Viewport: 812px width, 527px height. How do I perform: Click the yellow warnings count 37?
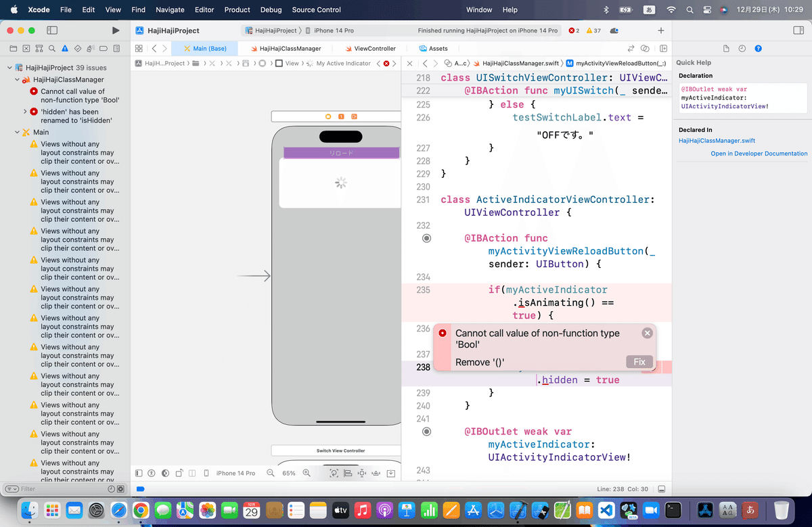pos(593,30)
